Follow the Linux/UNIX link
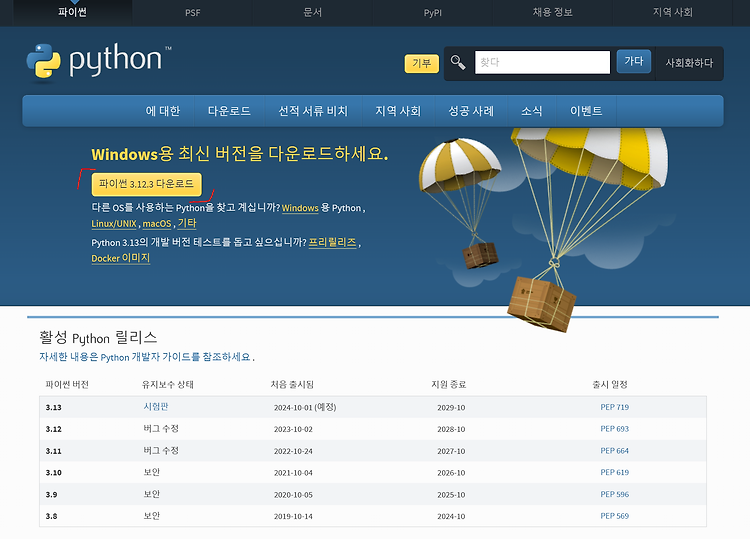This screenshot has height=539, width=750. (x=114, y=223)
